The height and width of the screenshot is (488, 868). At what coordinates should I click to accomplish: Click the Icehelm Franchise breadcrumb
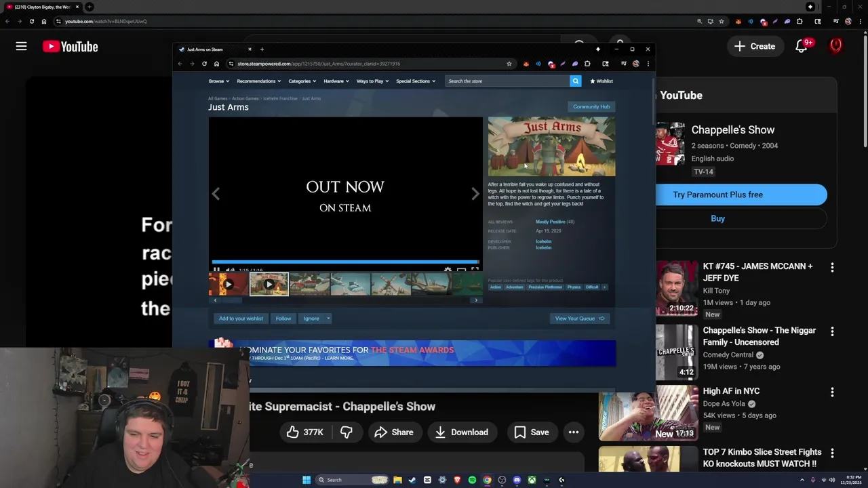pos(280,98)
